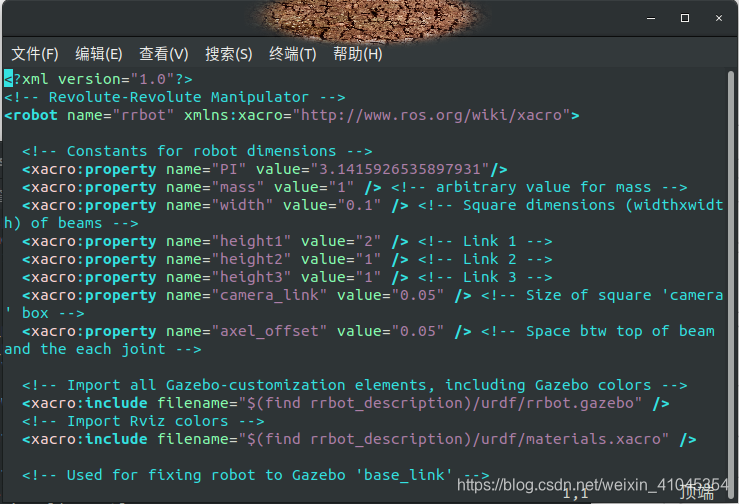Screen dimensions: 739x504
Task: Open the 文件(F) menu
Action: pos(35,54)
